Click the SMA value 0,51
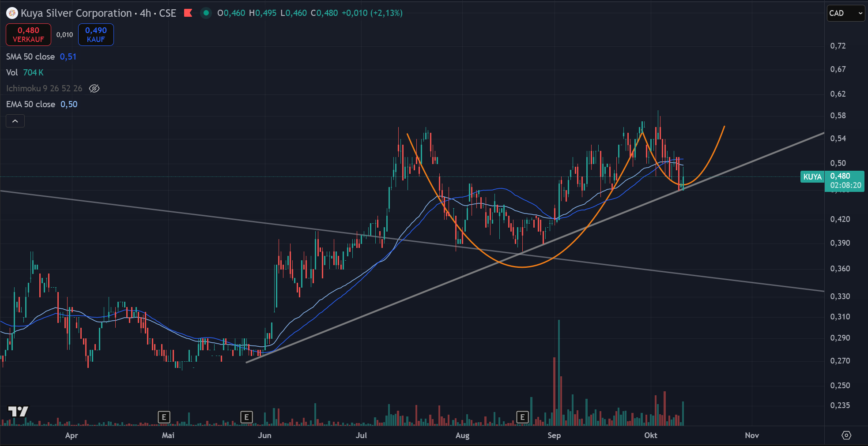This screenshot has height=446, width=868. coord(68,56)
